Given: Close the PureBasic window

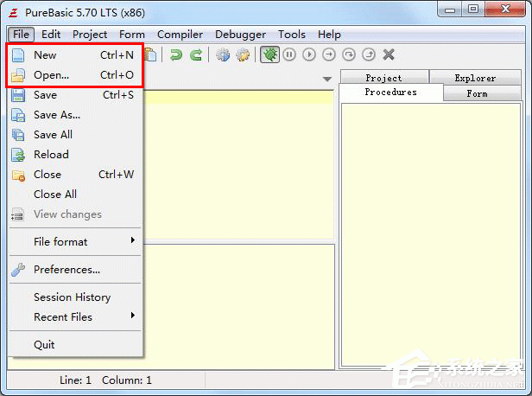Looking at the screenshot, I should point(505,10).
